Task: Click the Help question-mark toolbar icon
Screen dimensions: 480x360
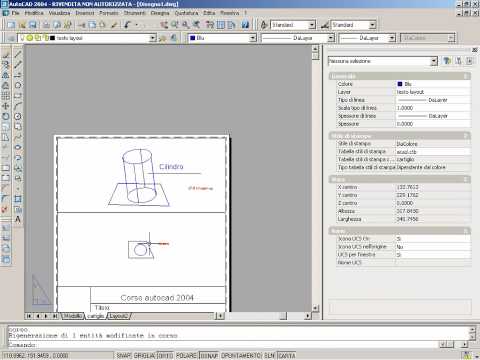Action: click(x=245, y=25)
